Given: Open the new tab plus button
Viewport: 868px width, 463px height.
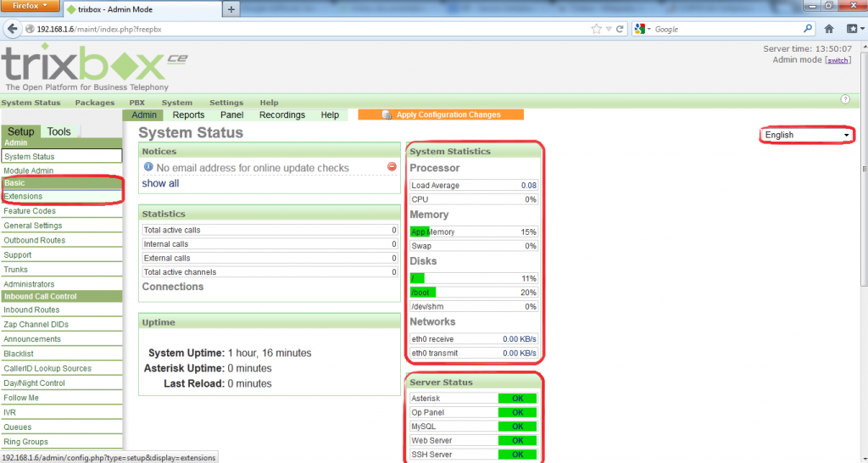Looking at the screenshot, I should pos(231,8).
